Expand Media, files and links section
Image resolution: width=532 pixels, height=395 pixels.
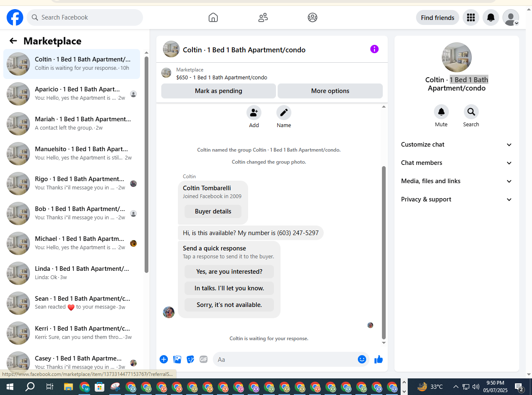457,181
